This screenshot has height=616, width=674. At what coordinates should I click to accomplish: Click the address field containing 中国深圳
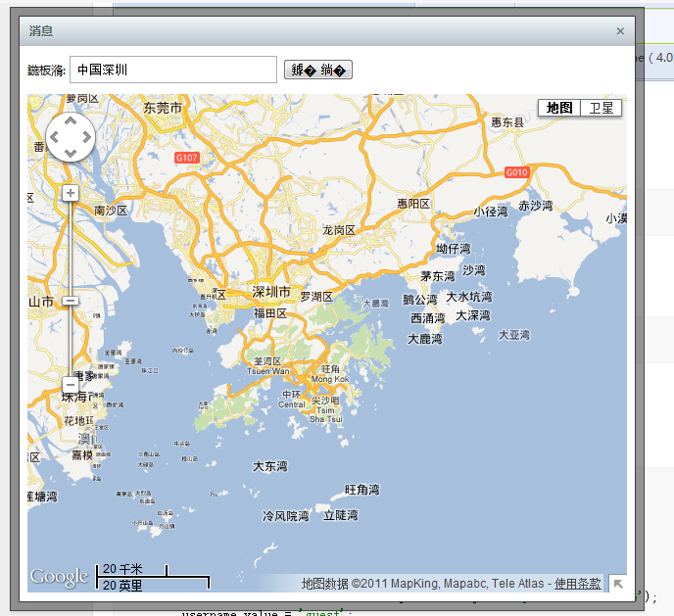coord(173,70)
